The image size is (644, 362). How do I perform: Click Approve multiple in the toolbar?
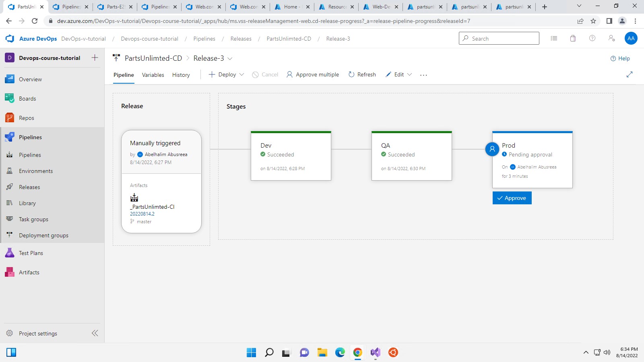click(x=313, y=74)
